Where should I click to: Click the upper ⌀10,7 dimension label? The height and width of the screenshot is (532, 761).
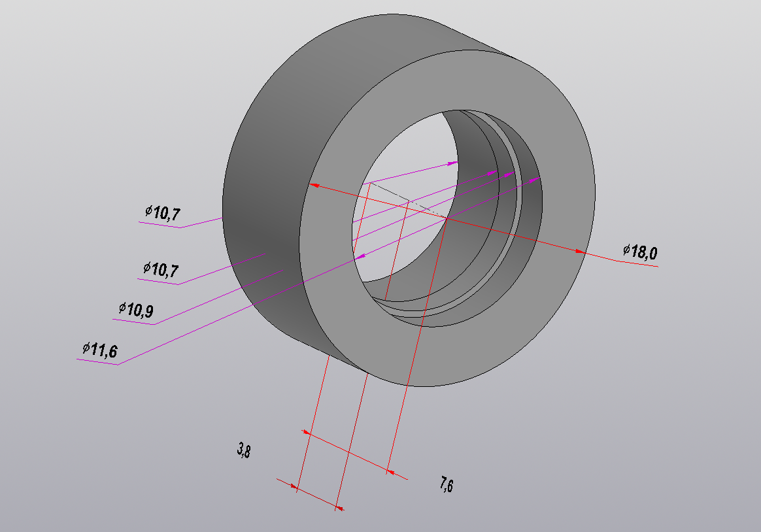click(163, 212)
